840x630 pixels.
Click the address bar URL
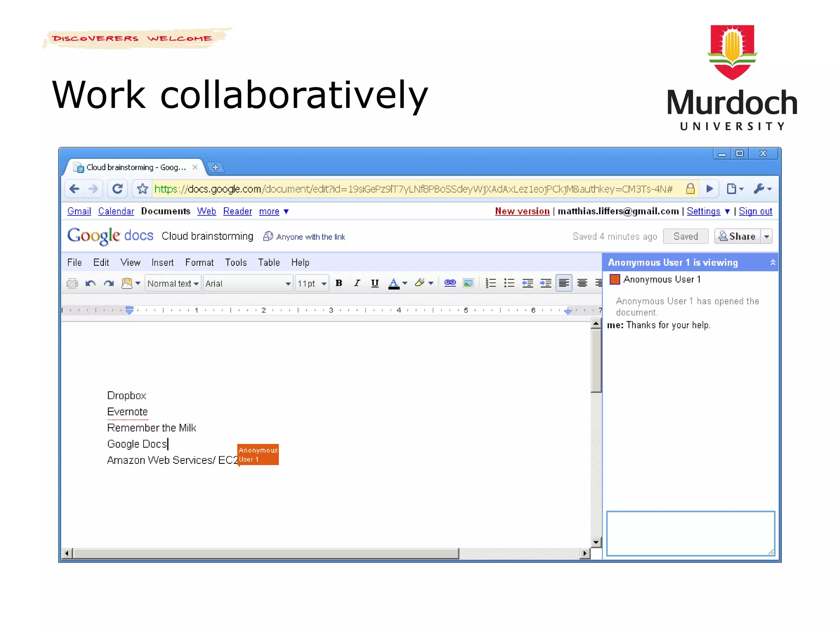413,189
